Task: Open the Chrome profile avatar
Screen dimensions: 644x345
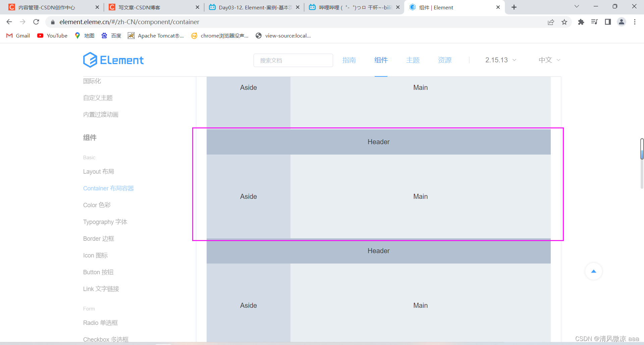Action: coord(622,22)
